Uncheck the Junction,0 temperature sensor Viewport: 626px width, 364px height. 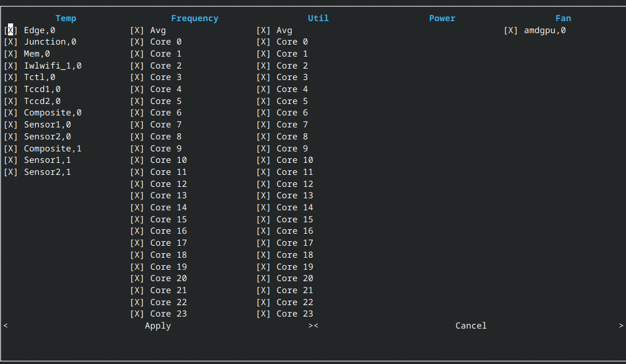click(11, 42)
